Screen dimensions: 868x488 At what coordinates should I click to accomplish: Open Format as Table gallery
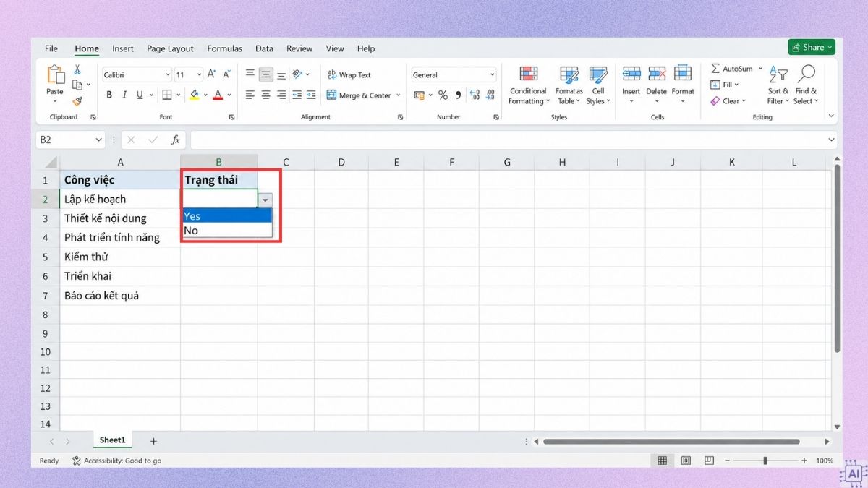pyautogui.click(x=569, y=86)
